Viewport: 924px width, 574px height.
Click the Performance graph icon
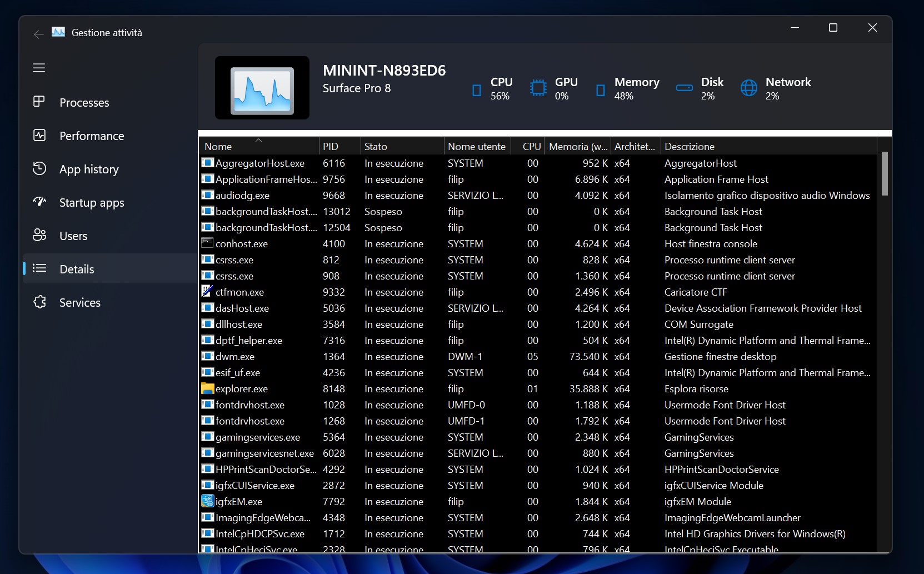[39, 136]
